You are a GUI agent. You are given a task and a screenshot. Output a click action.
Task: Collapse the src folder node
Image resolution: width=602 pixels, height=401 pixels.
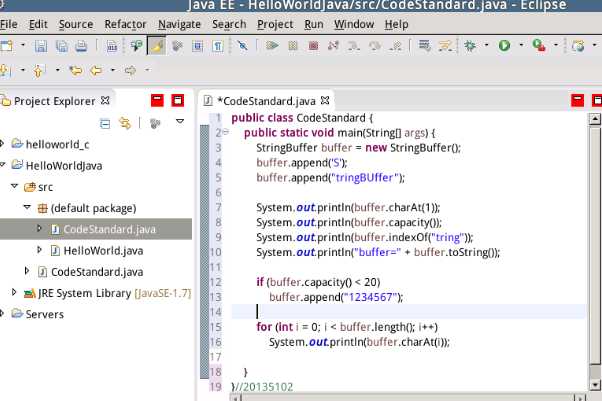15,186
